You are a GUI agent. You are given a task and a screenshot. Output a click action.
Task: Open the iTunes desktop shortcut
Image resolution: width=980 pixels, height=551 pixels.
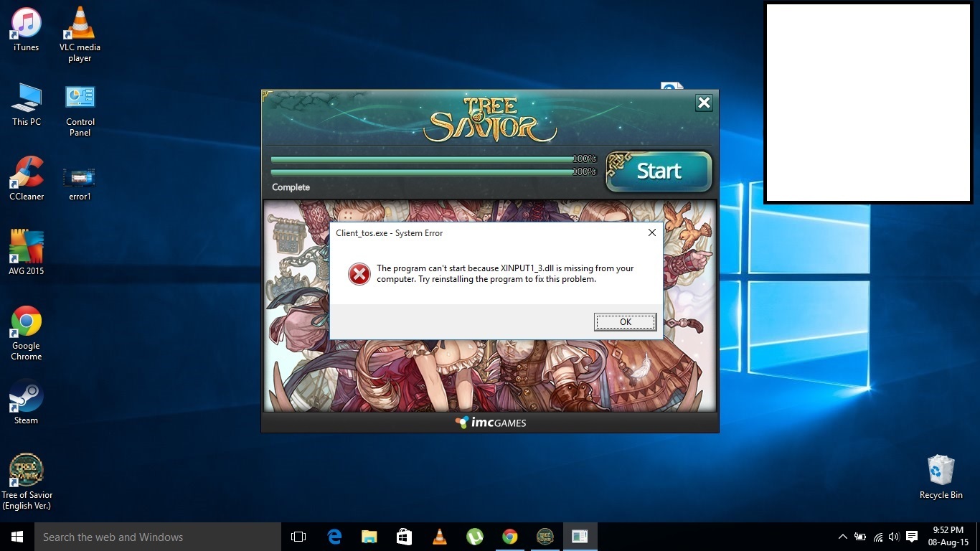click(x=27, y=27)
